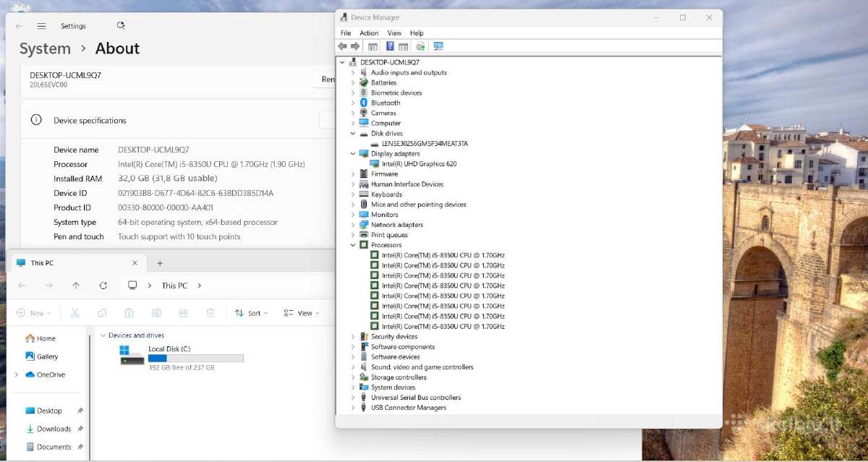The width and height of the screenshot is (868, 462).
Task: Open the View dropdown in File Explorer
Action: coord(301,313)
